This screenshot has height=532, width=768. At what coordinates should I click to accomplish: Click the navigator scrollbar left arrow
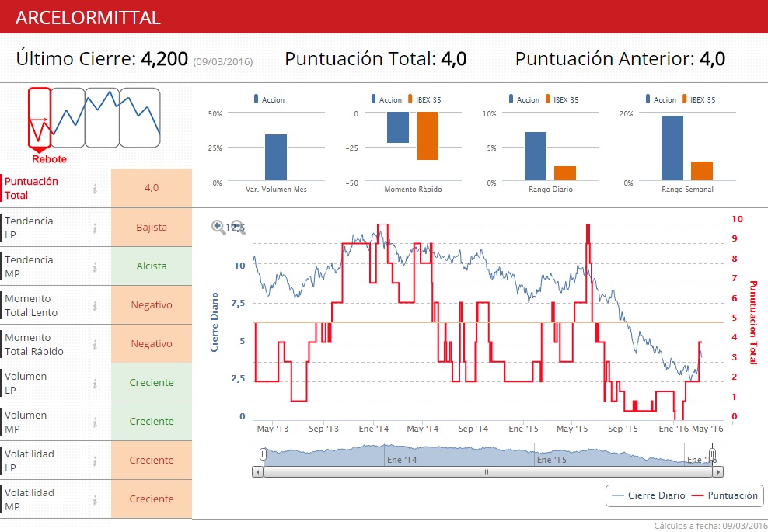click(257, 472)
